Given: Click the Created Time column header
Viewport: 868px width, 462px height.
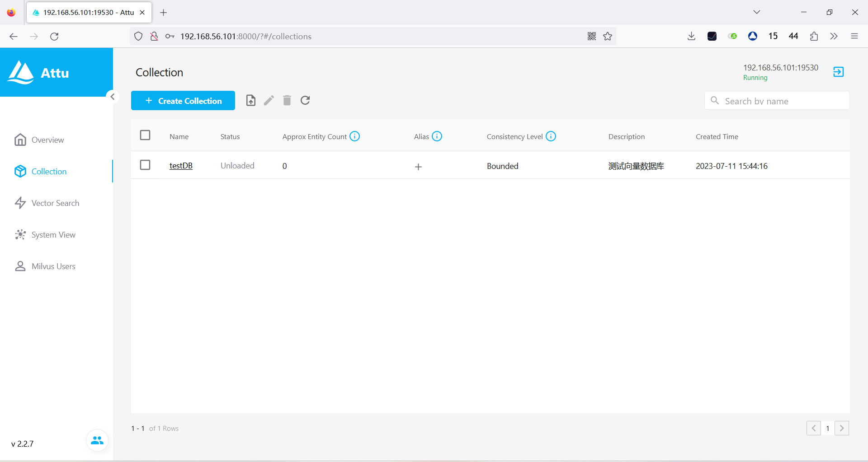Looking at the screenshot, I should (x=717, y=136).
